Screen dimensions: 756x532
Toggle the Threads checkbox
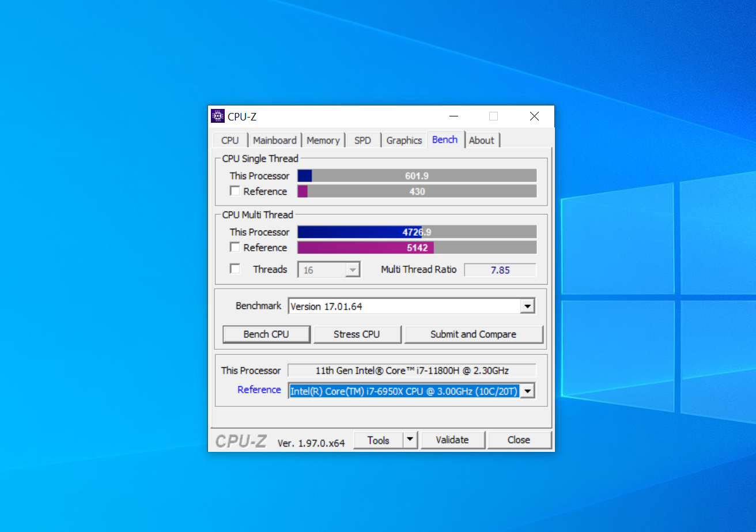235,269
